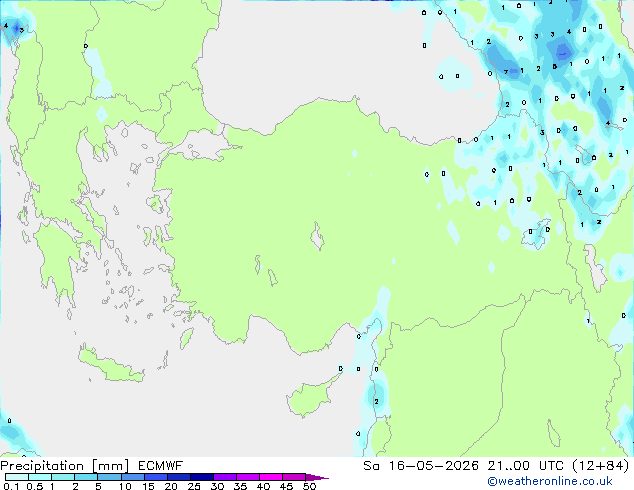The height and width of the screenshot is (490, 634).
Task: Click the 'Precipitation' title word
Action: click(x=42, y=466)
